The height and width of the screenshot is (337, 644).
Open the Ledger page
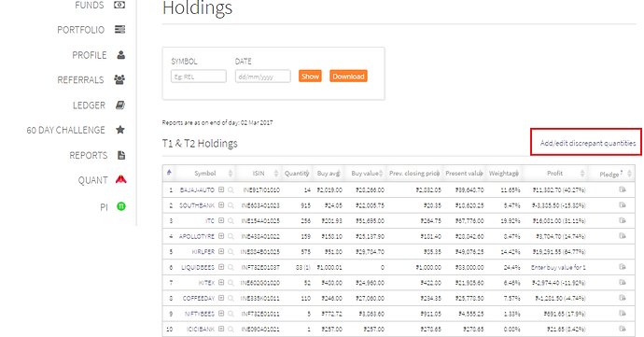click(89, 105)
